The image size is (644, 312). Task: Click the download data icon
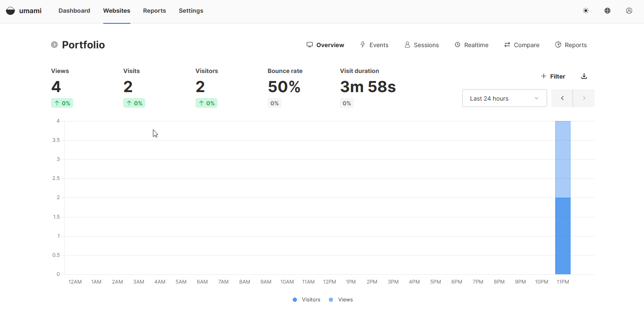pos(584,76)
